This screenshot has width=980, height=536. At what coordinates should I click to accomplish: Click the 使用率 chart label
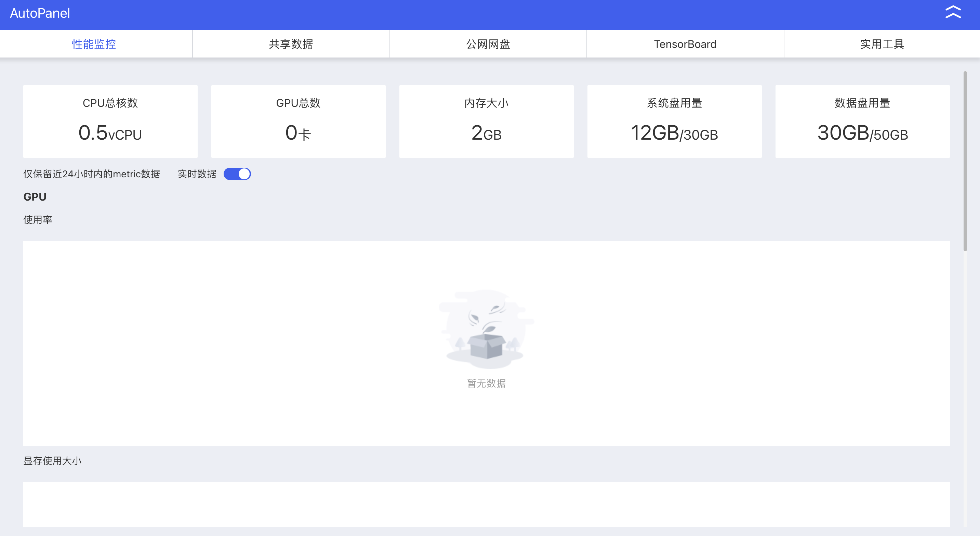tap(38, 220)
